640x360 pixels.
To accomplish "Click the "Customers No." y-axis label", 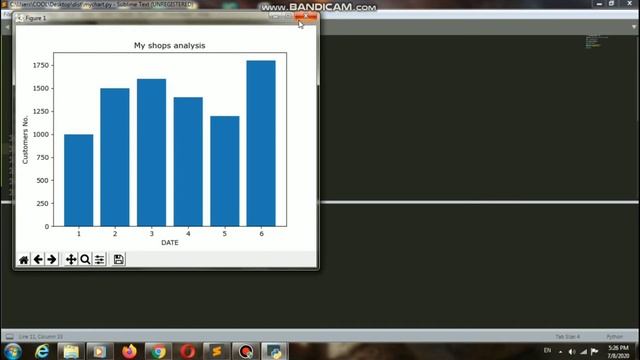I will click(x=25, y=140).
